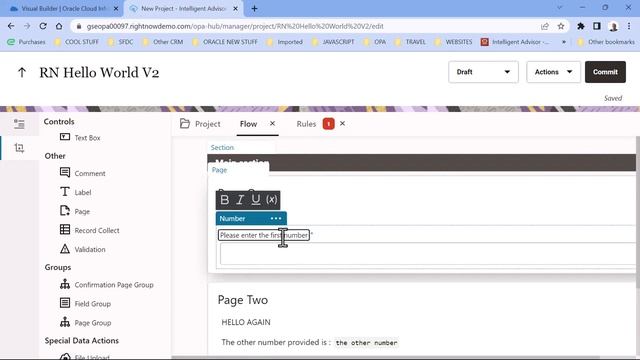Pick the Confirmation Page Group icon
Viewport: 640px width, 360px height.
[x=64, y=284]
